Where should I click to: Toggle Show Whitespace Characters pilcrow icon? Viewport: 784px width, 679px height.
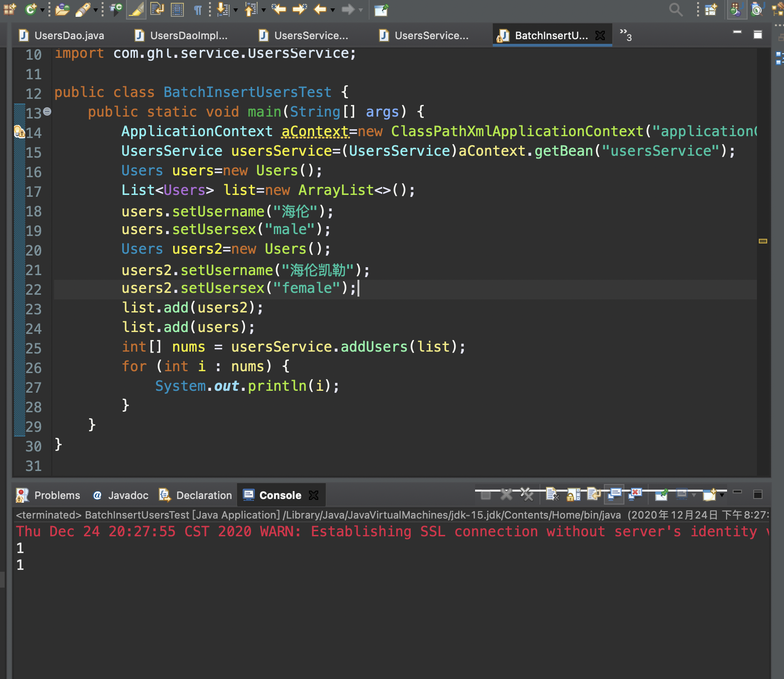click(x=198, y=10)
